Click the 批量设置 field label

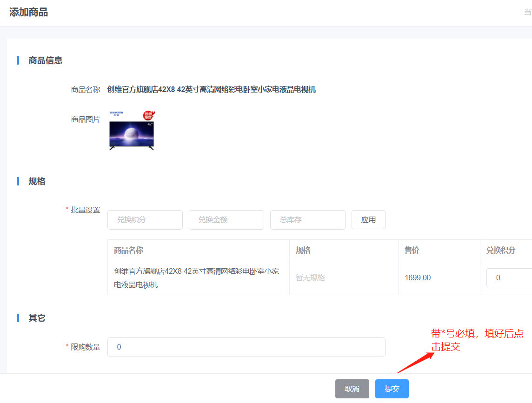coord(86,210)
